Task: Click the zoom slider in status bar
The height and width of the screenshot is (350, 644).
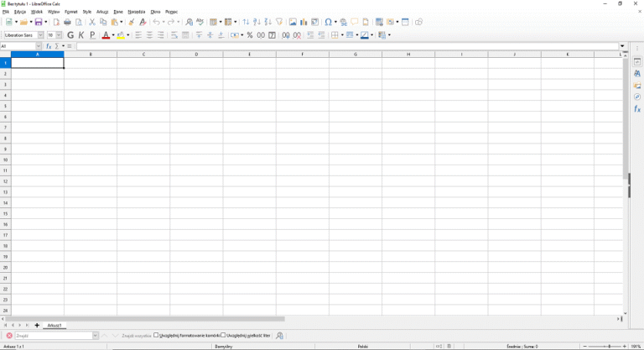Action: [x=605, y=347]
